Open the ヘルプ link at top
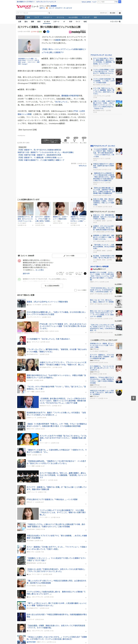The width and height of the screenshot is (138, 644). click(94, 2)
